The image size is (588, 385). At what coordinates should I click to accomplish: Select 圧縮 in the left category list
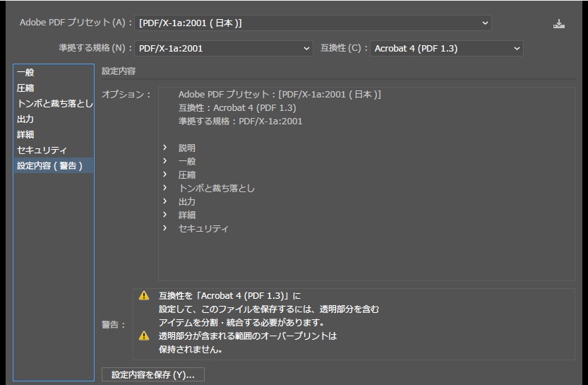pos(54,88)
